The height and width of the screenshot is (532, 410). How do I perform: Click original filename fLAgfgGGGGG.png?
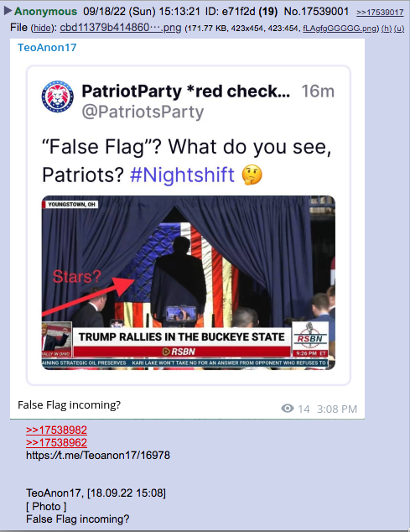pyautogui.click(x=339, y=29)
